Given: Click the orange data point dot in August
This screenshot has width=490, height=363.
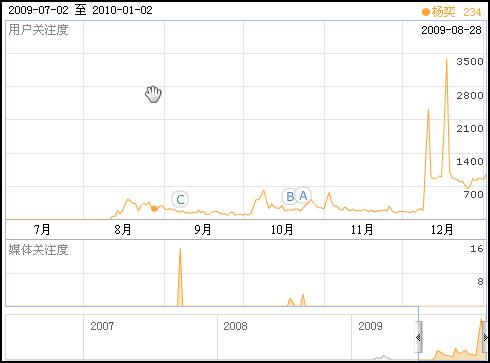Looking at the screenshot, I should [154, 209].
